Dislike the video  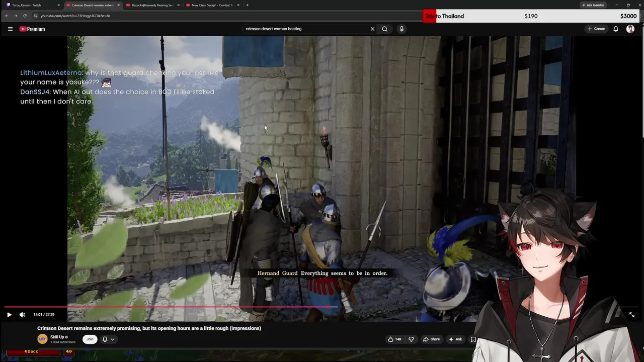(411, 339)
